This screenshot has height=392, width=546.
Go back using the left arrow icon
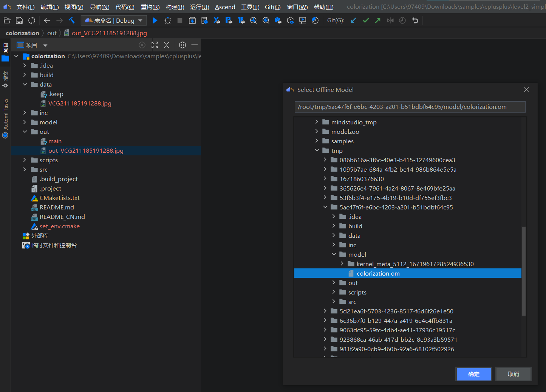[47, 20]
